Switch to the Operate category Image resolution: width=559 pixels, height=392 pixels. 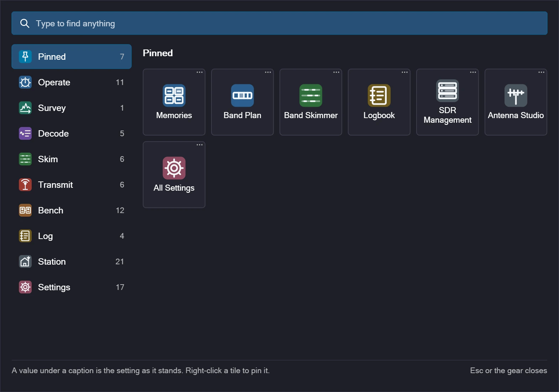click(x=72, y=82)
